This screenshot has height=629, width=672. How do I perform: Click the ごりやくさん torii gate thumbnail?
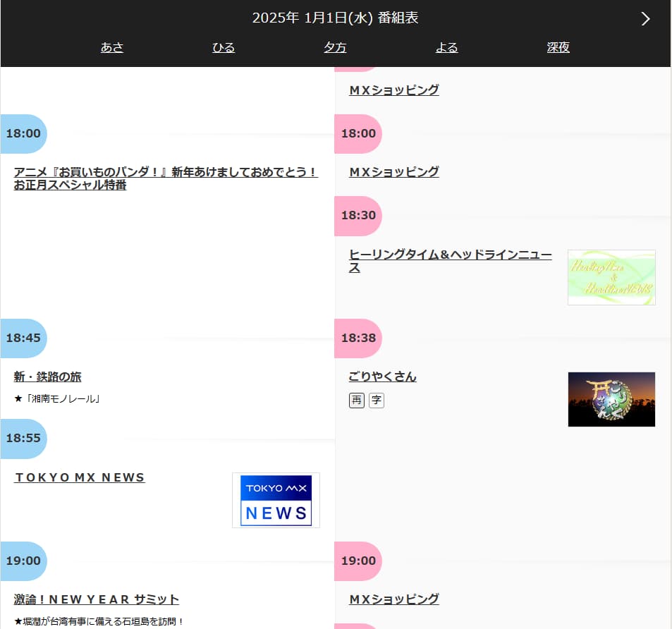(x=611, y=399)
